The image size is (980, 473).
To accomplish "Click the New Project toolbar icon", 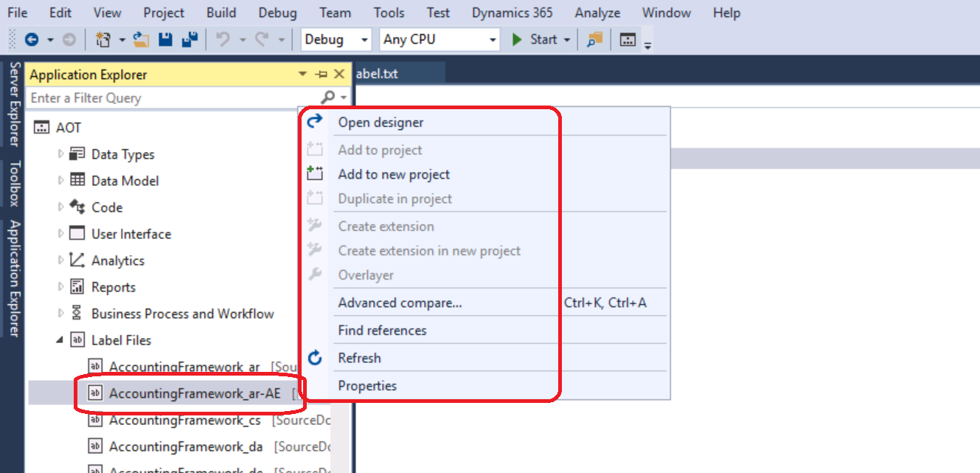I will tap(102, 39).
